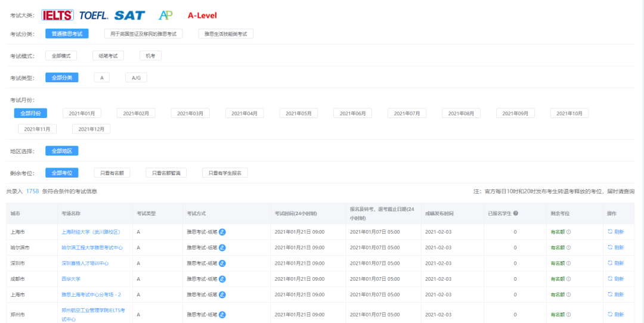Select 用于英国签证及移民的雅思考试 category
This screenshot has width=644, height=323.
tap(143, 33)
